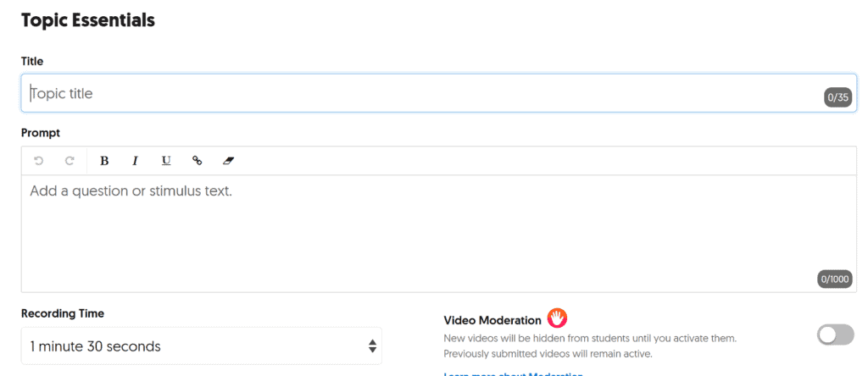Click the Redo icon in Prompt toolbar

click(x=70, y=161)
